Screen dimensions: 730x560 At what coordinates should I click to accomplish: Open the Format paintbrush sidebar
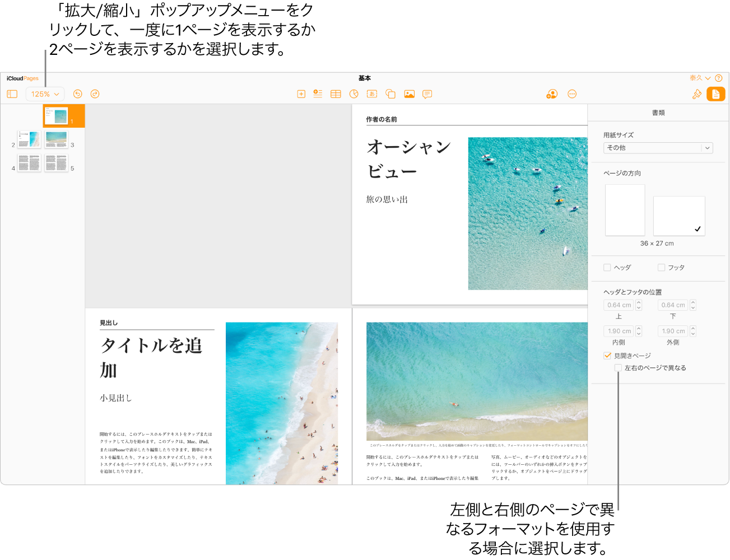coord(697,94)
